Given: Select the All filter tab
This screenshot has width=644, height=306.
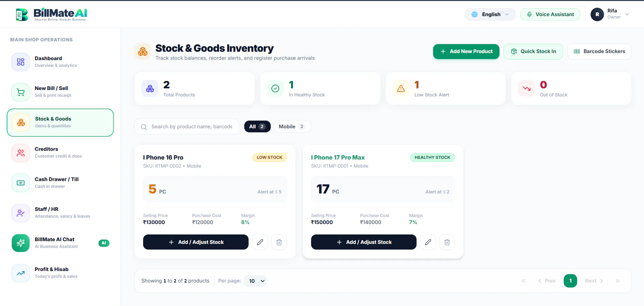Looking at the screenshot, I should point(257,127).
